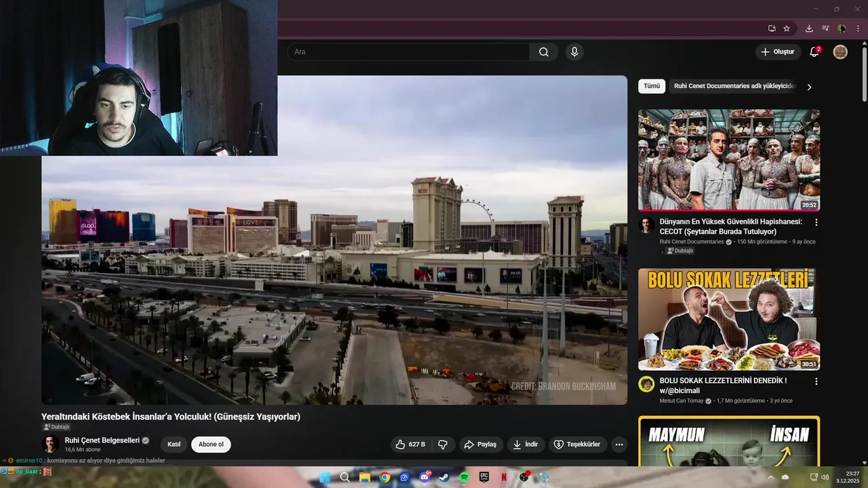
Task: Bookmark this page with the star icon
Action: point(787,28)
